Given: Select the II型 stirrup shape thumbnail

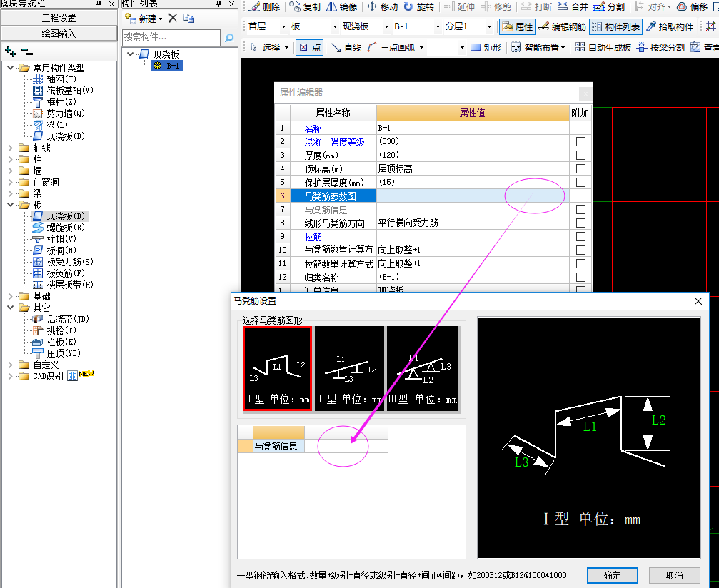Looking at the screenshot, I should point(349,368).
